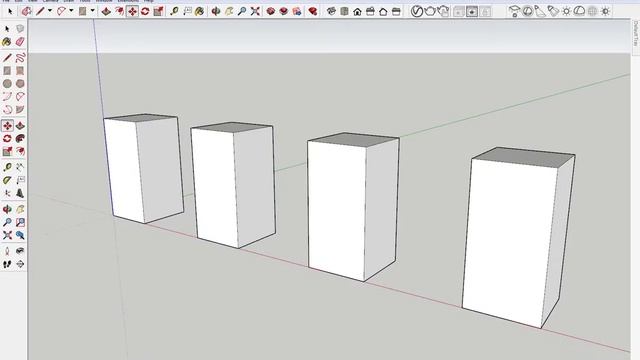Switch to Front view house icon
The height and width of the screenshot is (360, 640).
coord(357,11)
